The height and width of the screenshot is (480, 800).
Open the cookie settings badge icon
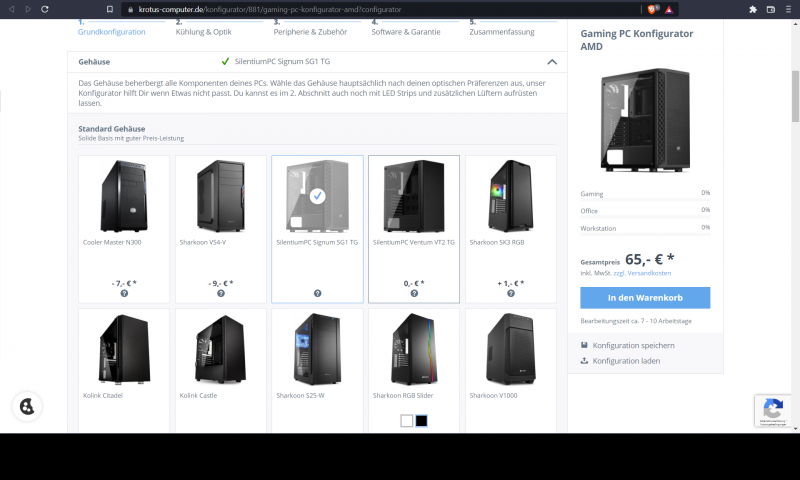pos(27,406)
